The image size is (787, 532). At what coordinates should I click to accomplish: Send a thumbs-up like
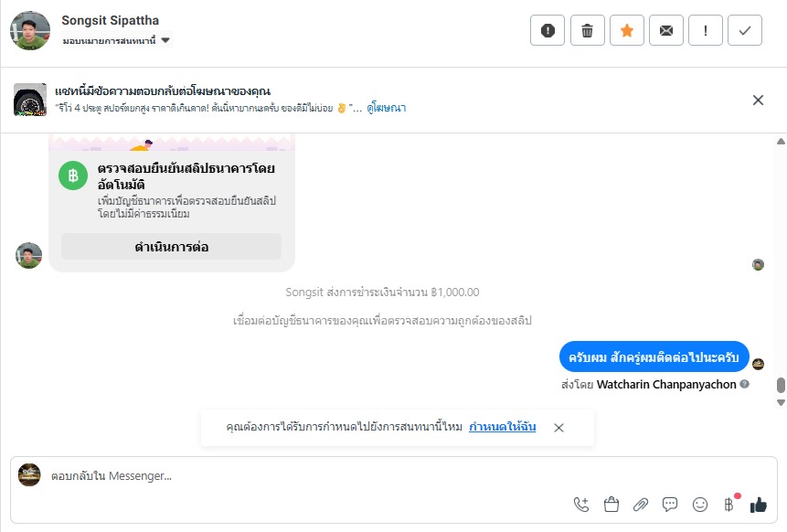(x=759, y=504)
